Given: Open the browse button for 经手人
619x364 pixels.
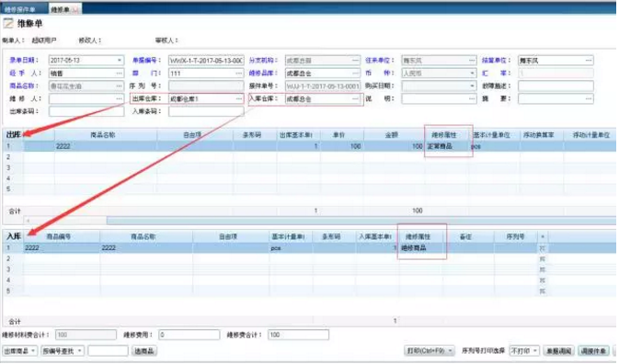Looking at the screenshot, I should [120, 74].
